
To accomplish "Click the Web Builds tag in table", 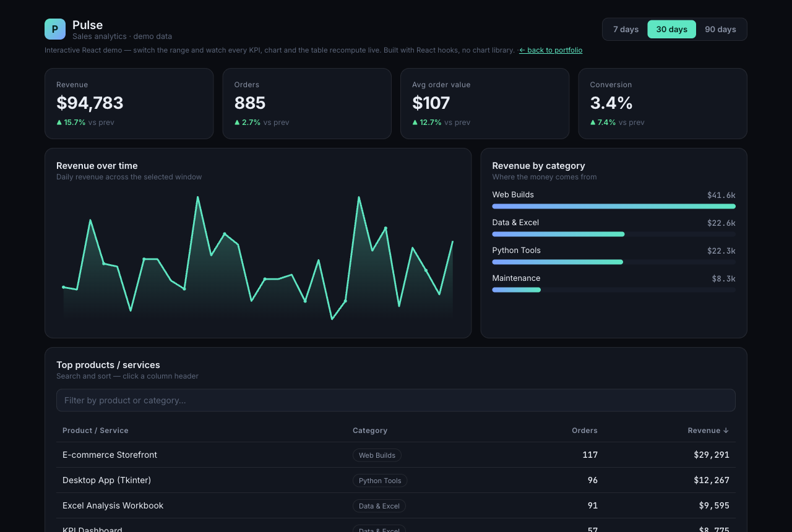I will (x=377, y=455).
